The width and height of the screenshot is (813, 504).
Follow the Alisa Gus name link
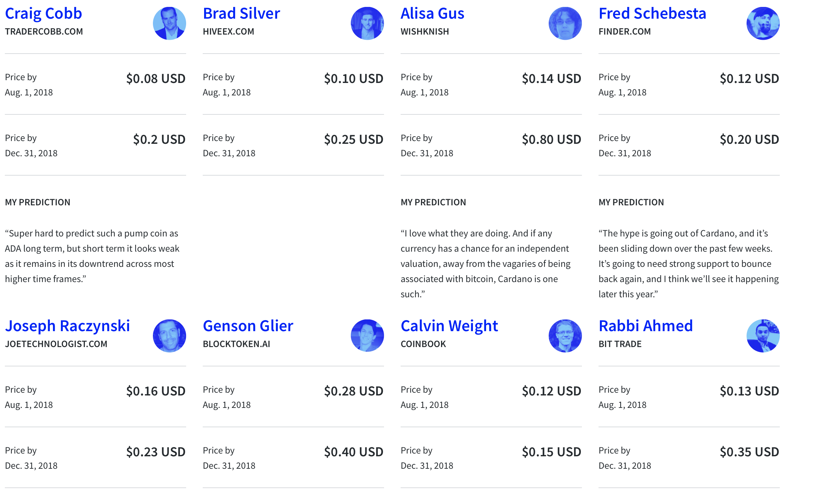click(x=432, y=14)
